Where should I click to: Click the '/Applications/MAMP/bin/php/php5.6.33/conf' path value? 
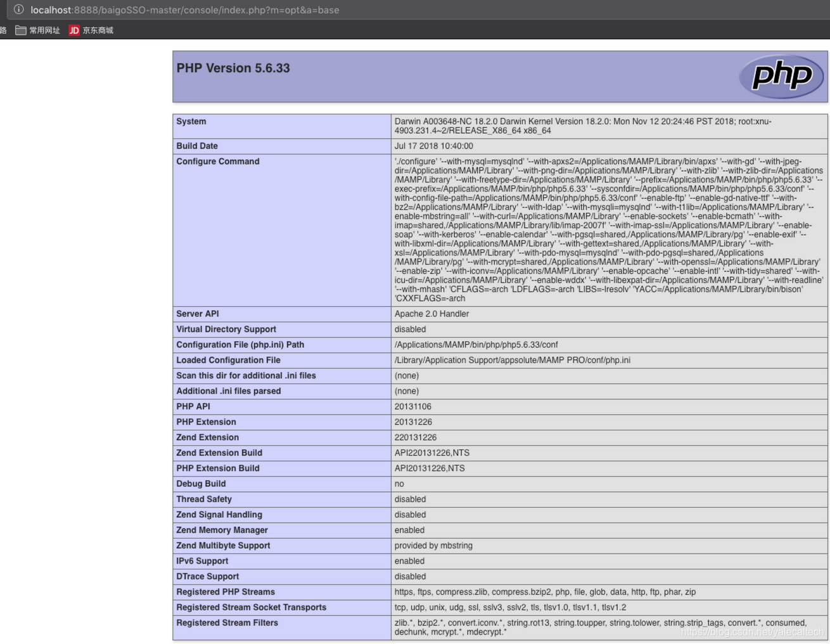[x=476, y=345]
